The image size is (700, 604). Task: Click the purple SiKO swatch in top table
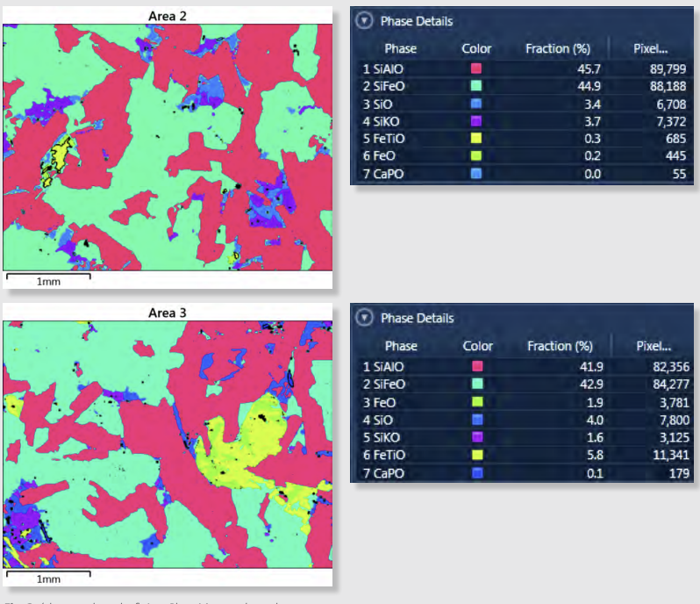coord(476,121)
